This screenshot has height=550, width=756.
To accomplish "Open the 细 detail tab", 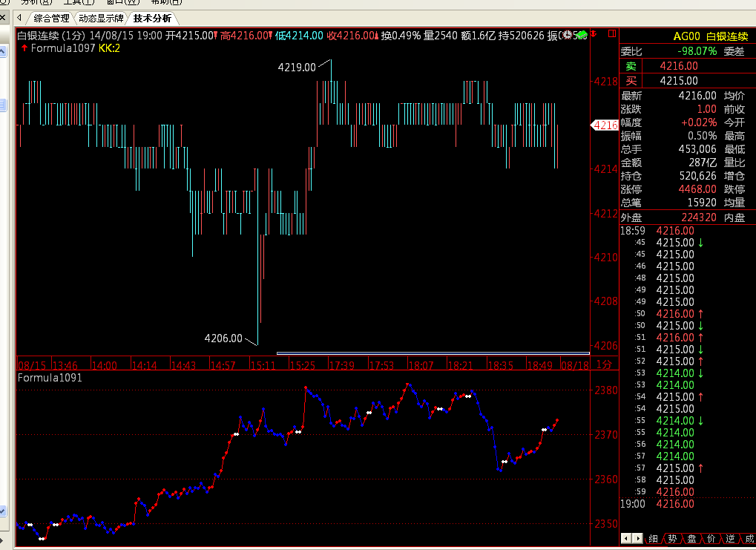I will click(x=654, y=538).
